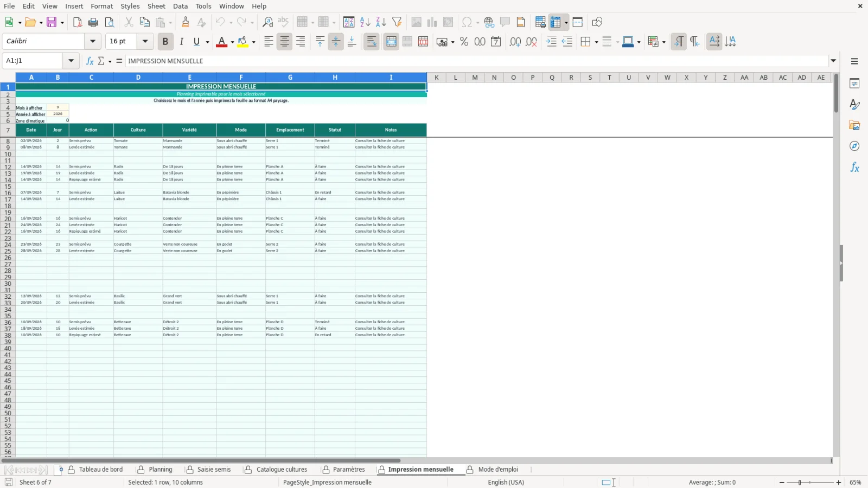
Task: Click inside the formula input line
Action: coord(477,61)
